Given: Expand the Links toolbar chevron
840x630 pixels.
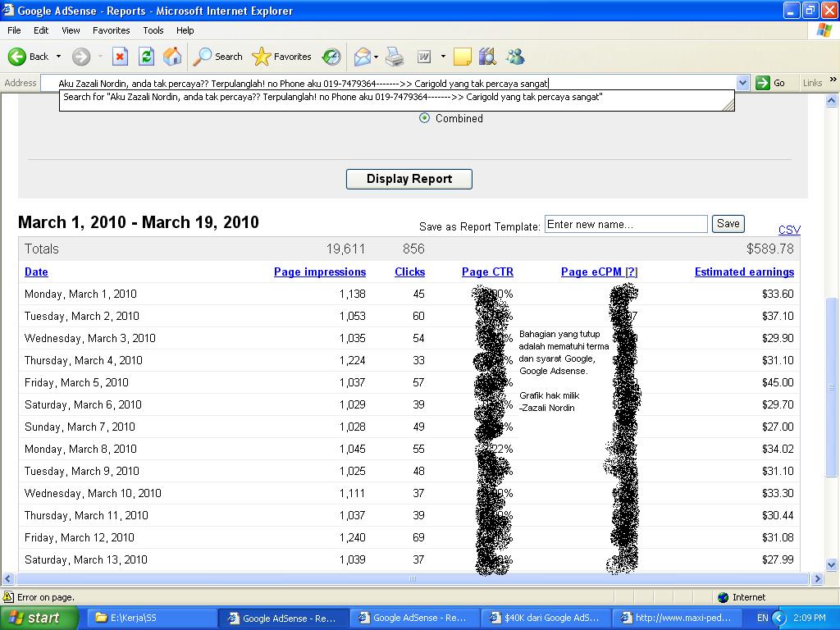Looking at the screenshot, I should [x=833, y=80].
